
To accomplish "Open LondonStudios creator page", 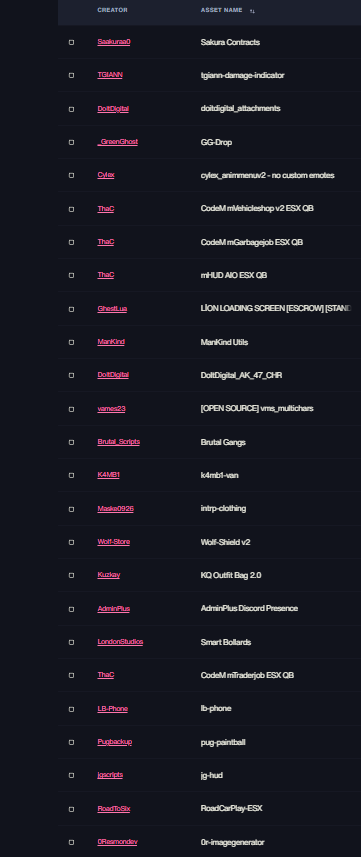I will pos(120,642).
